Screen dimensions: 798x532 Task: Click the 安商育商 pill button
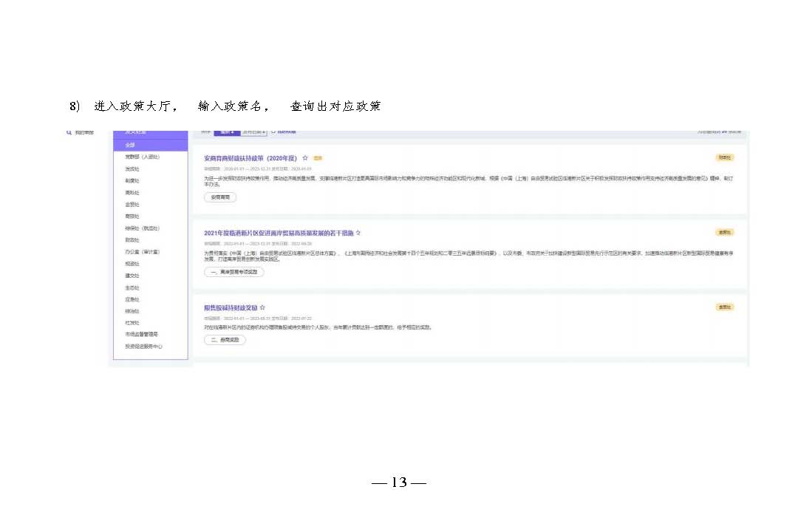220,197
